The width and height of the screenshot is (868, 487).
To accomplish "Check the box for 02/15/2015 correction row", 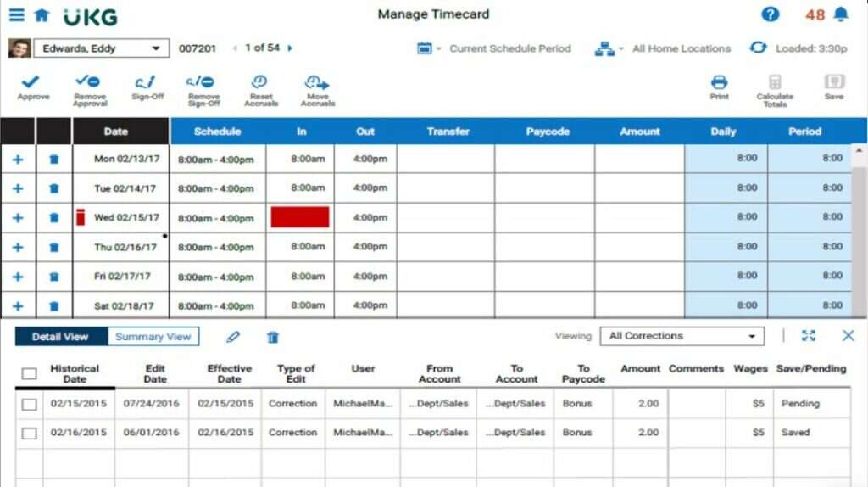I will (x=30, y=405).
